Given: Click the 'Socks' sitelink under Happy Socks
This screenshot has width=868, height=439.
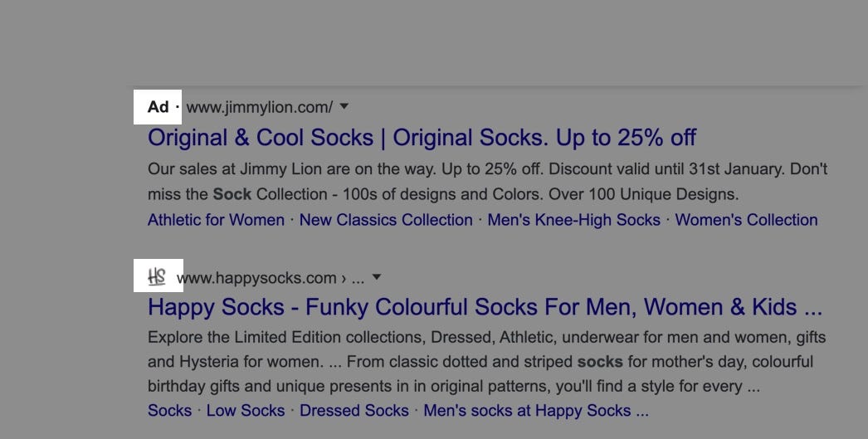Looking at the screenshot, I should coord(169,411).
